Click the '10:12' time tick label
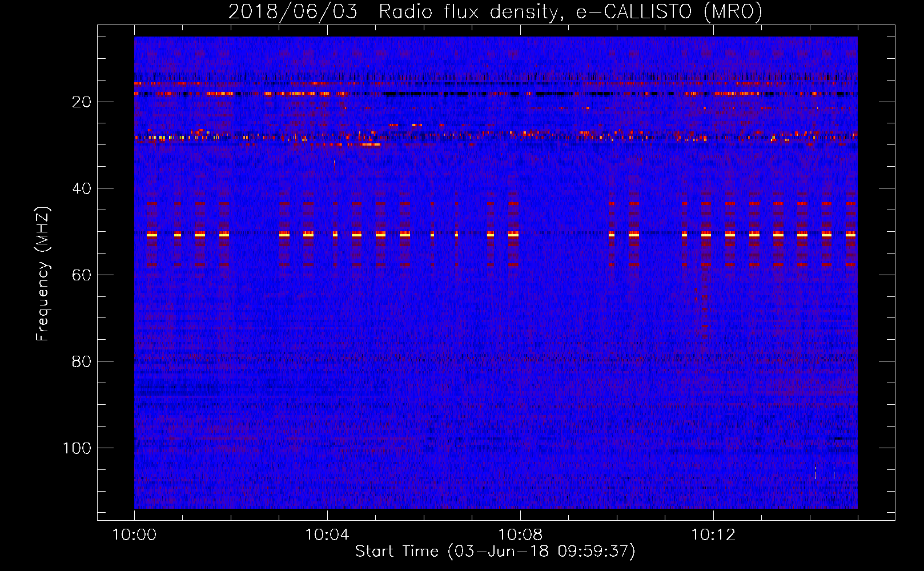Screen dimensions: 924x571 713,535
